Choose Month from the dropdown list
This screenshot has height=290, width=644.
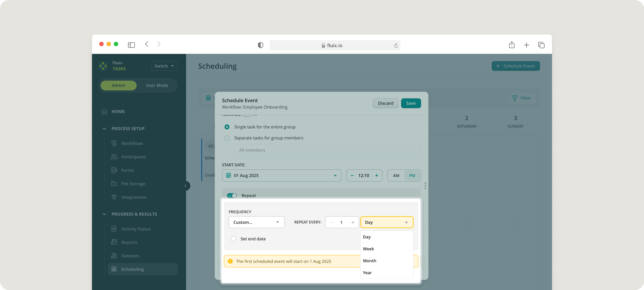[x=369, y=261]
